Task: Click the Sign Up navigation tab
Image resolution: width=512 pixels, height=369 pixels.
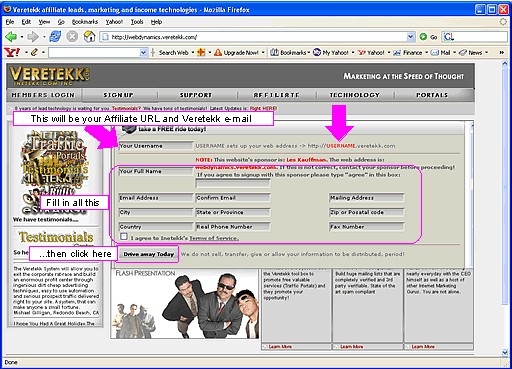Action: [118, 95]
